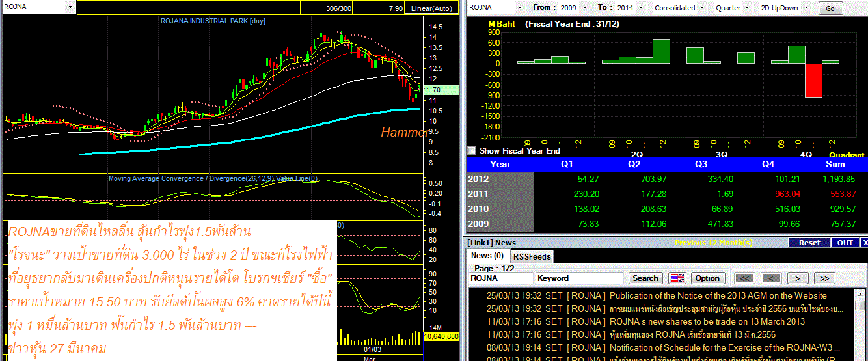Click the Go button
Viewport: 868px width, 361px height.
point(830,8)
